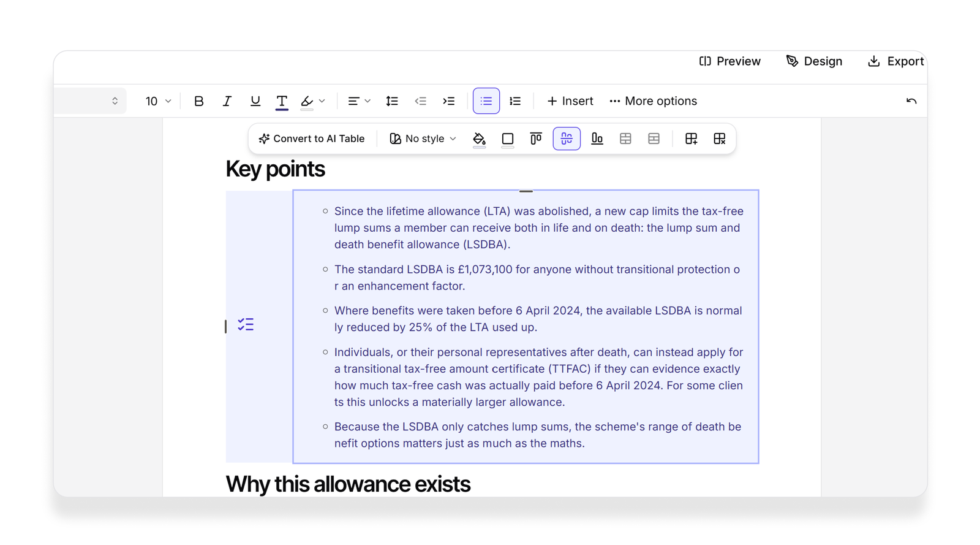Screen dimensions: 980x545
Task: Toggle the numbered list button
Action: click(x=515, y=101)
